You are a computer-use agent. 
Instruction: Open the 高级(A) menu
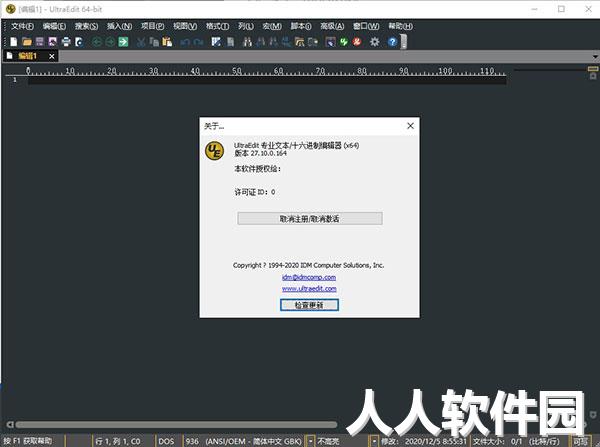(x=332, y=26)
